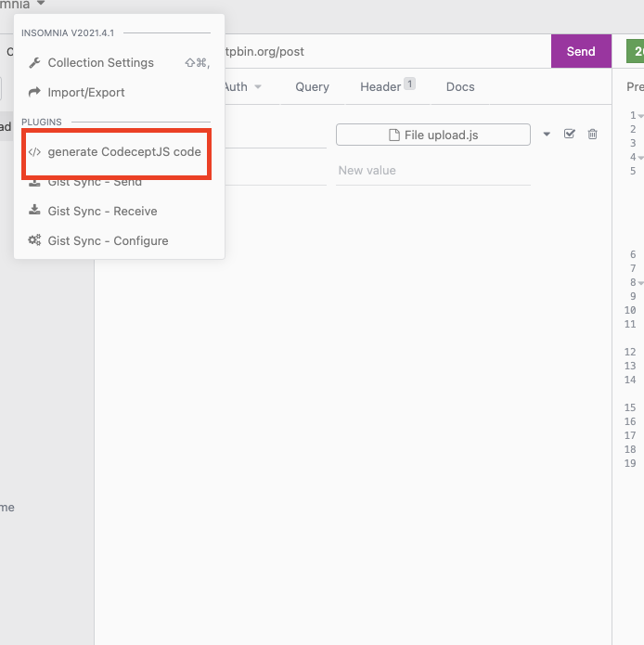Click the document icon in File upload.js button
Viewport: 644px width, 645px height.
(394, 135)
